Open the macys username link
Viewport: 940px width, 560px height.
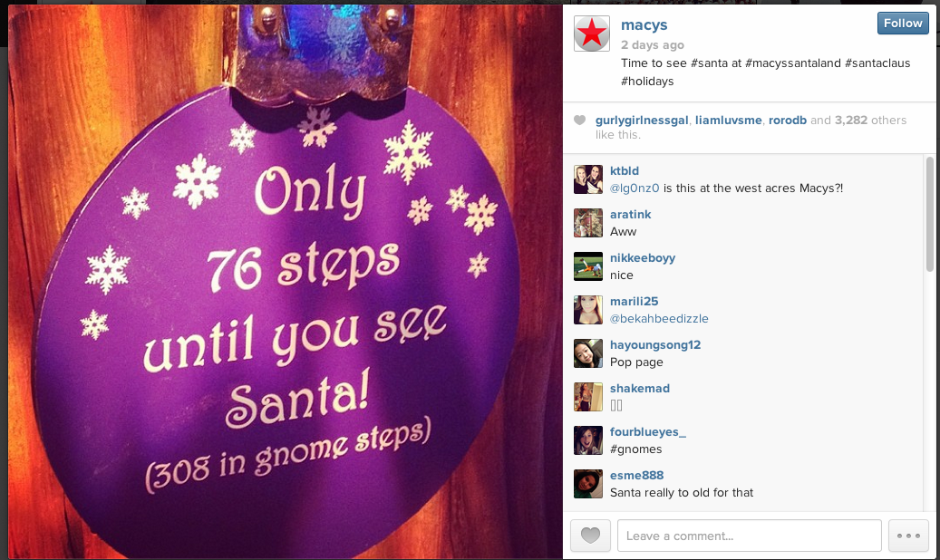click(x=644, y=25)
